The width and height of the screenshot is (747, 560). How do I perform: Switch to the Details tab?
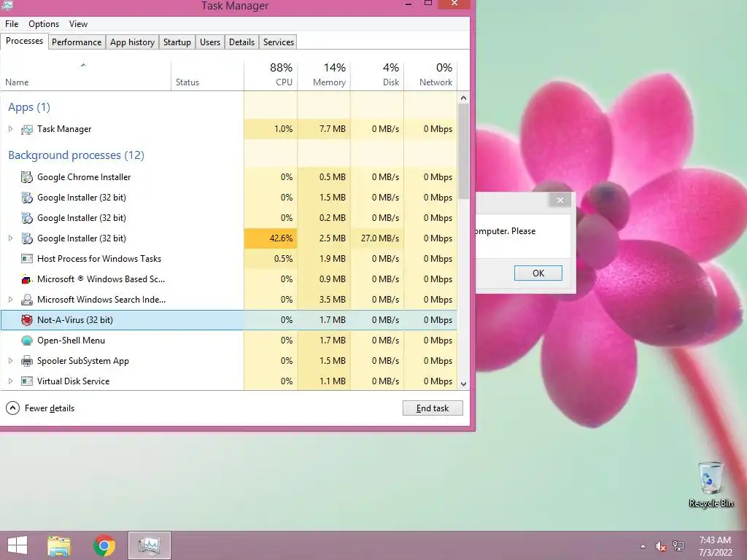pos(241,42)
